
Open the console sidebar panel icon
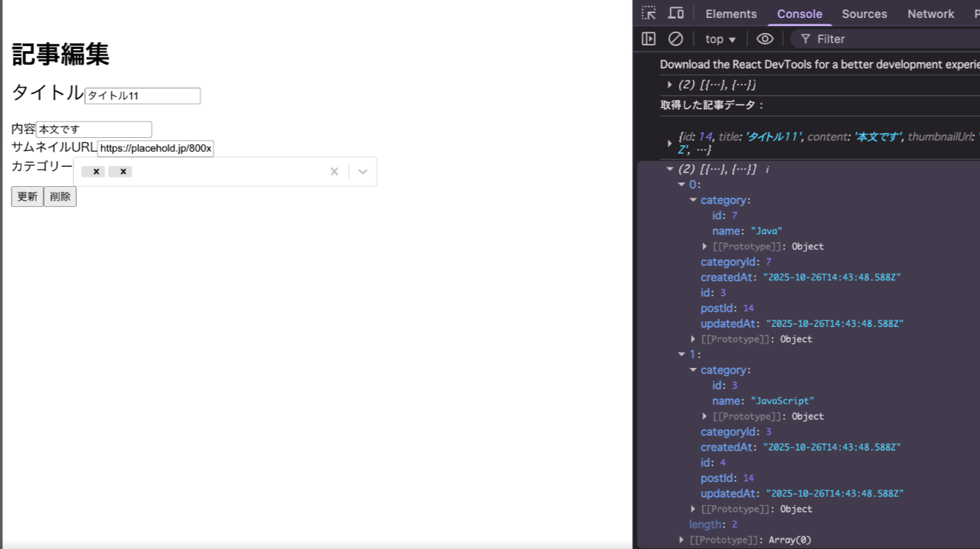click(648, 39)
